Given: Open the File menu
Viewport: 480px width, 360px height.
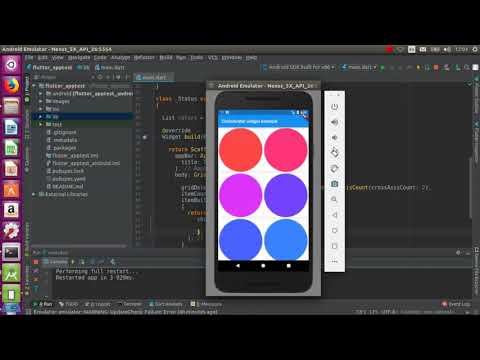Looking at the screenshot, I should [29, 58].
